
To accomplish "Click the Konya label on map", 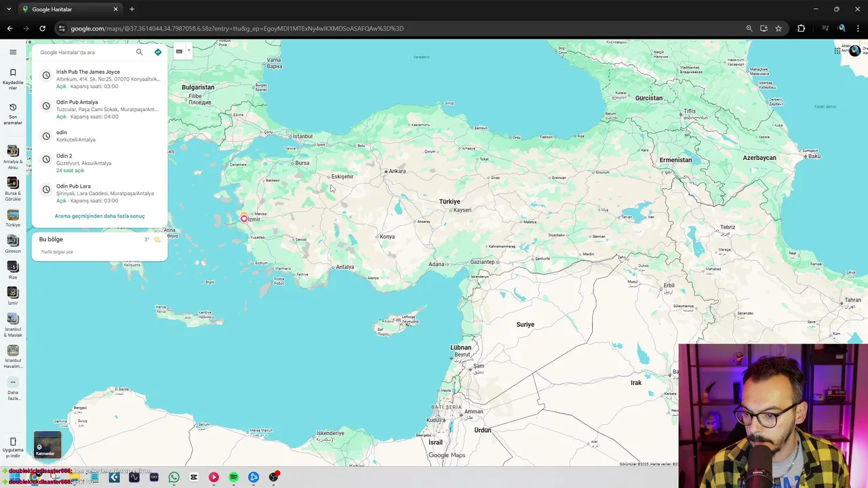I will coord(387,237).
